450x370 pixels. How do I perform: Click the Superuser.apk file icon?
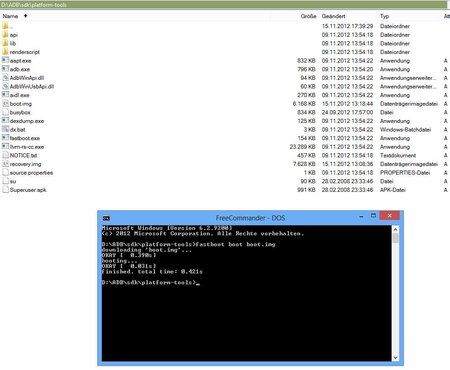pyautogui.click(x=5, y=190)
